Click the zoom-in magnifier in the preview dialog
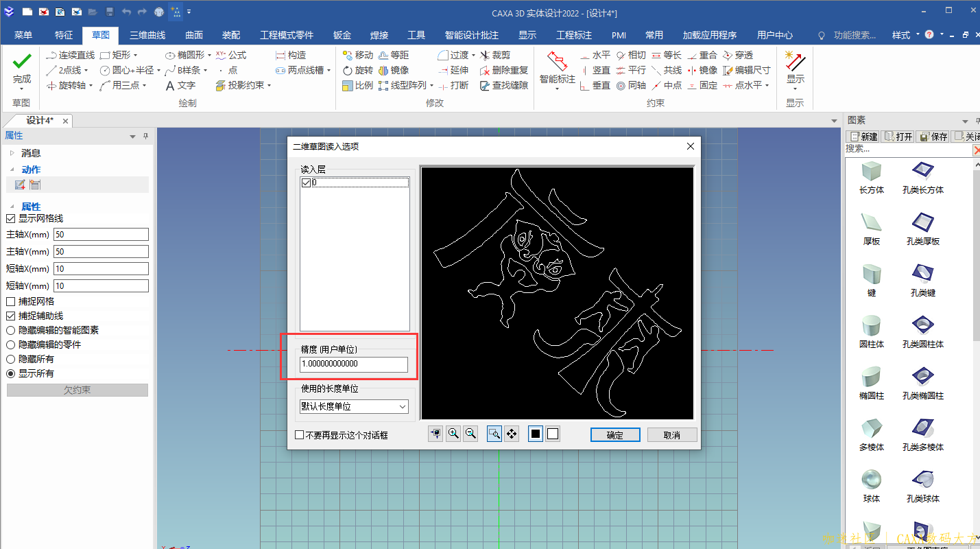Viewport: 980px width, 549px height. click(453, 433)
